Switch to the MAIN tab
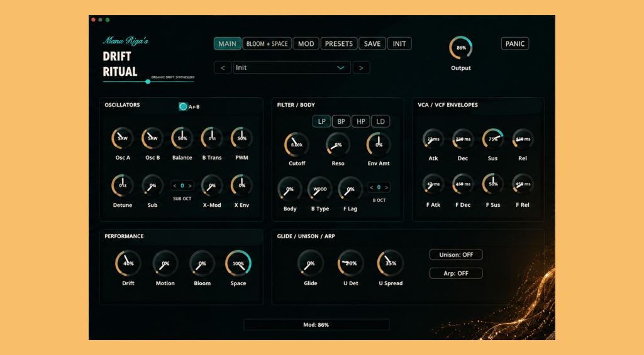 tap(227, 44)
